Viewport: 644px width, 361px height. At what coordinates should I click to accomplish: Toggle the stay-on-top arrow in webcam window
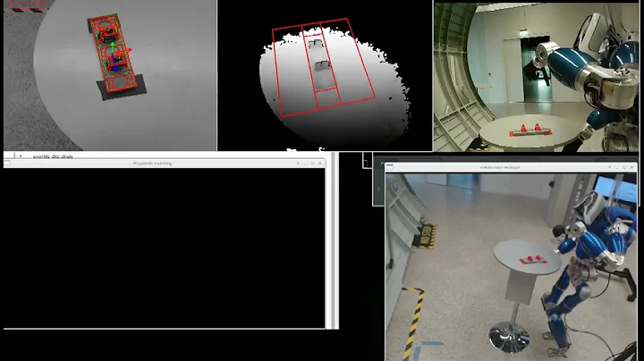[609, 167]
